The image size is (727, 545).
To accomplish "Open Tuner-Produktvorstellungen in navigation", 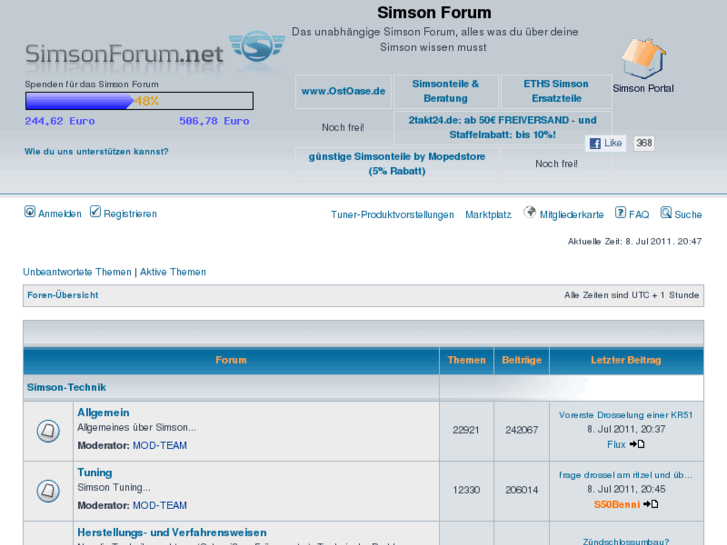I will point(392,215).
